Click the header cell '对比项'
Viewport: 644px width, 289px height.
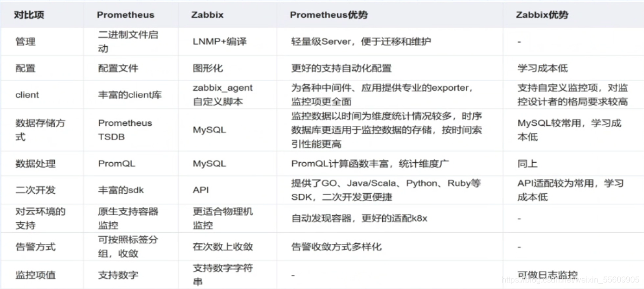coord(30,15)
